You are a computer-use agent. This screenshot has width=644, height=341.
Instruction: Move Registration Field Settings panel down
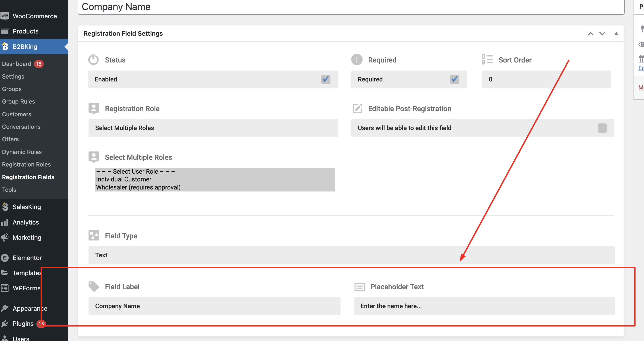pos(602,33)
